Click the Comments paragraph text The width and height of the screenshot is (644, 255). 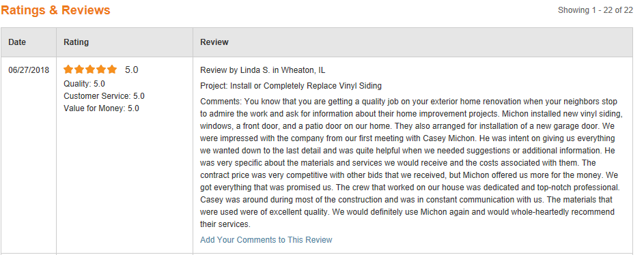point(410,163)
